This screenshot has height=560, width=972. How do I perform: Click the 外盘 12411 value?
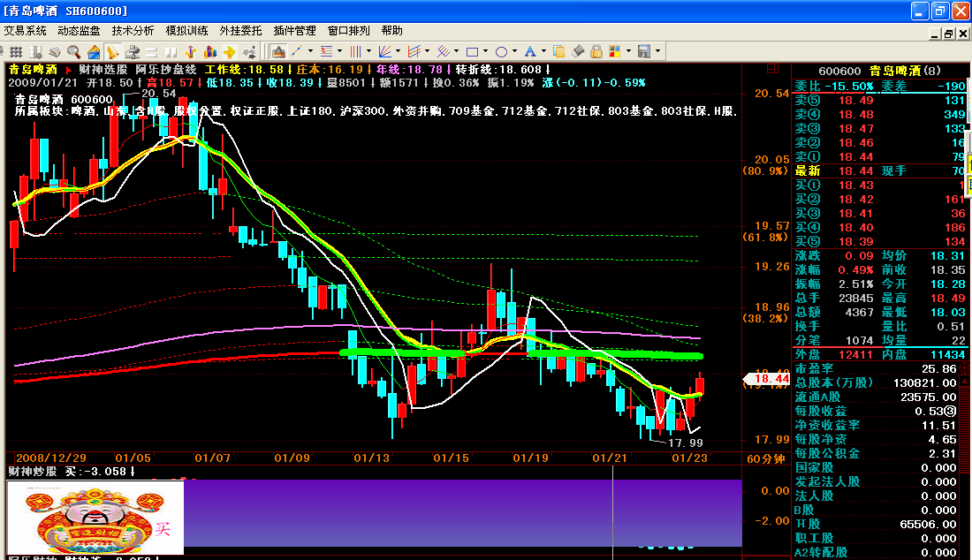855,354
